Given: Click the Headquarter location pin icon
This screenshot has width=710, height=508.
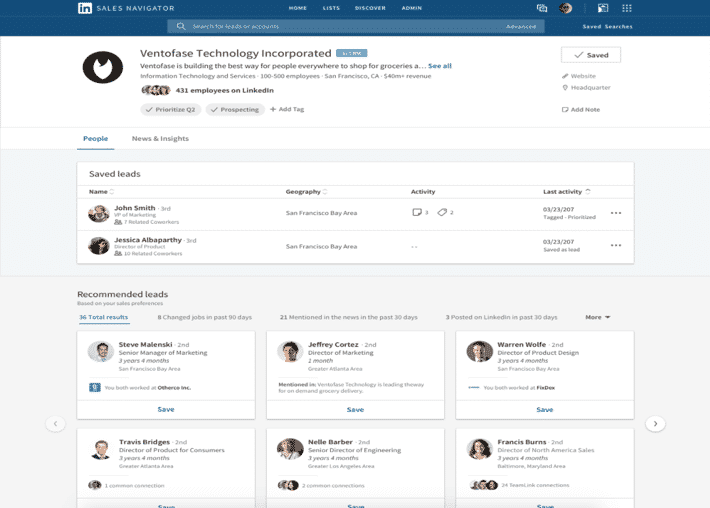Looking at the screenshot, I should coord(565,87).
